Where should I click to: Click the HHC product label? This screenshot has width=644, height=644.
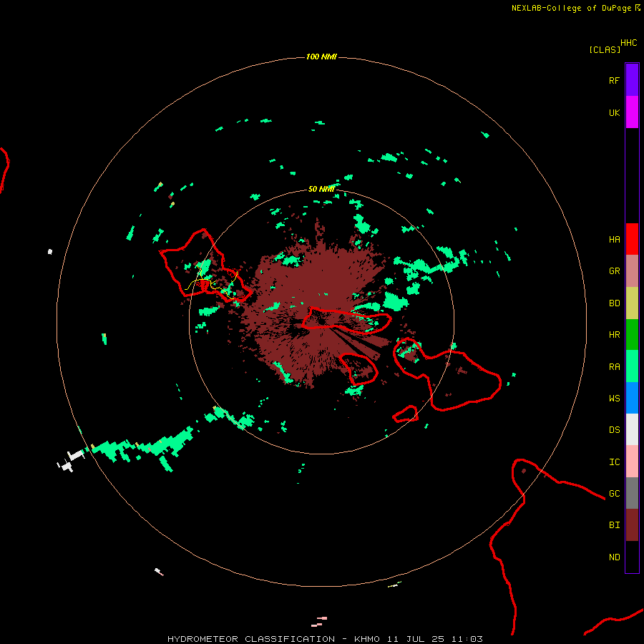[x=628, y=43]
